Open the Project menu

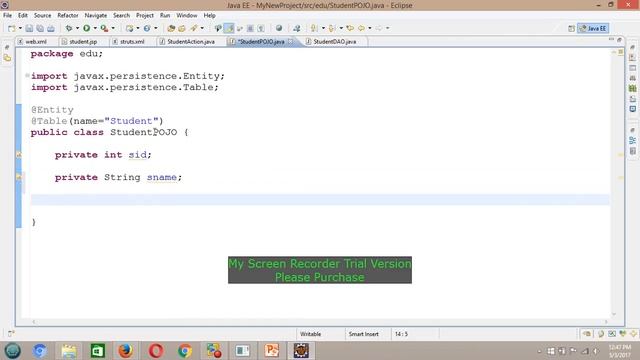[145, 15]
